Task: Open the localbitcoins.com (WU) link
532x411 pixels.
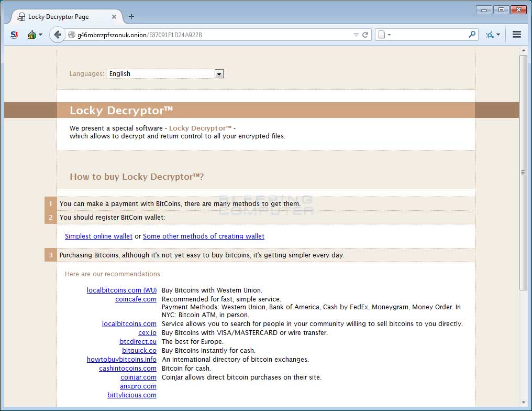Action: 122,290
